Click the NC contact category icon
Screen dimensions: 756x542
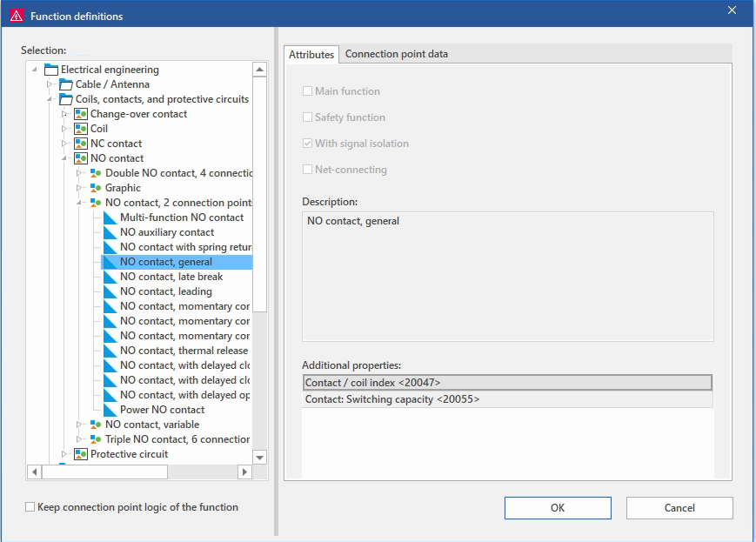(x=81, y=144)
